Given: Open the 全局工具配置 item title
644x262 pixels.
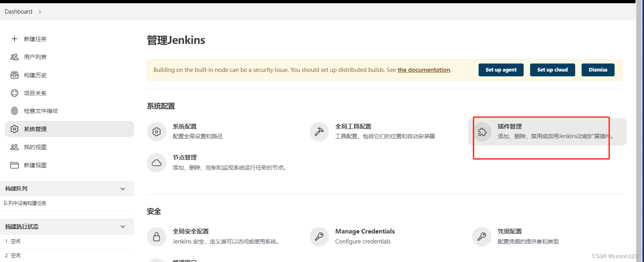Looking at the screenshot, I should tap(353, 127).
